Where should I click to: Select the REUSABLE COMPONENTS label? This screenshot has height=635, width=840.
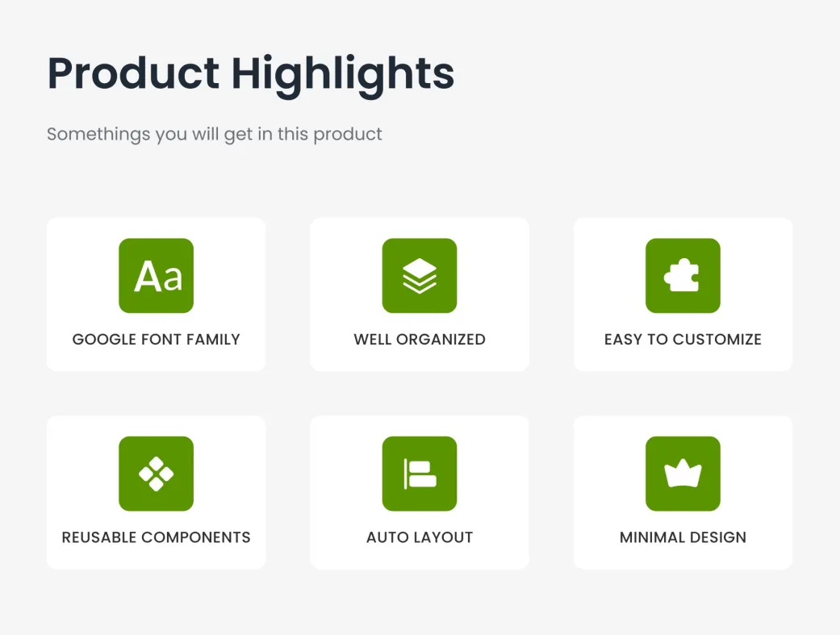pyautogui.click(x=156, y=537)
